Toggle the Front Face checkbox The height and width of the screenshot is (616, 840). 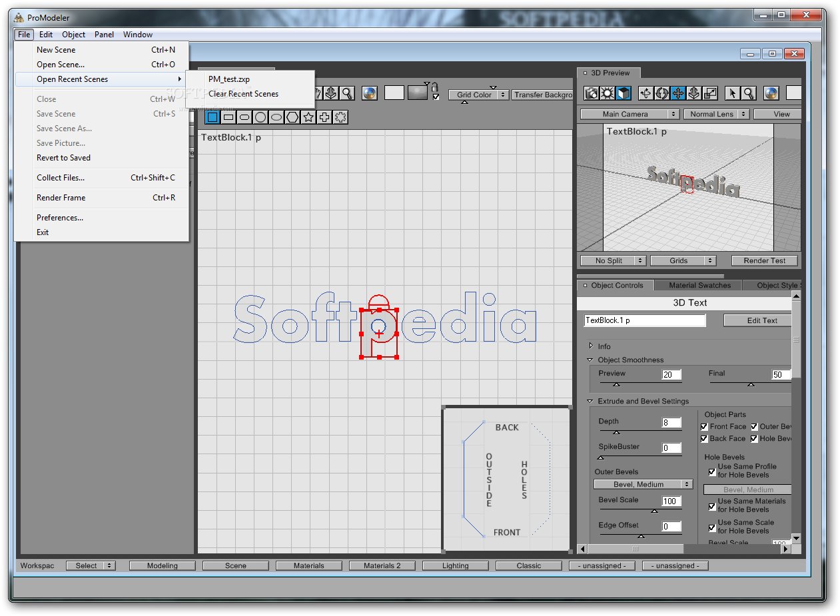(704, 426)
